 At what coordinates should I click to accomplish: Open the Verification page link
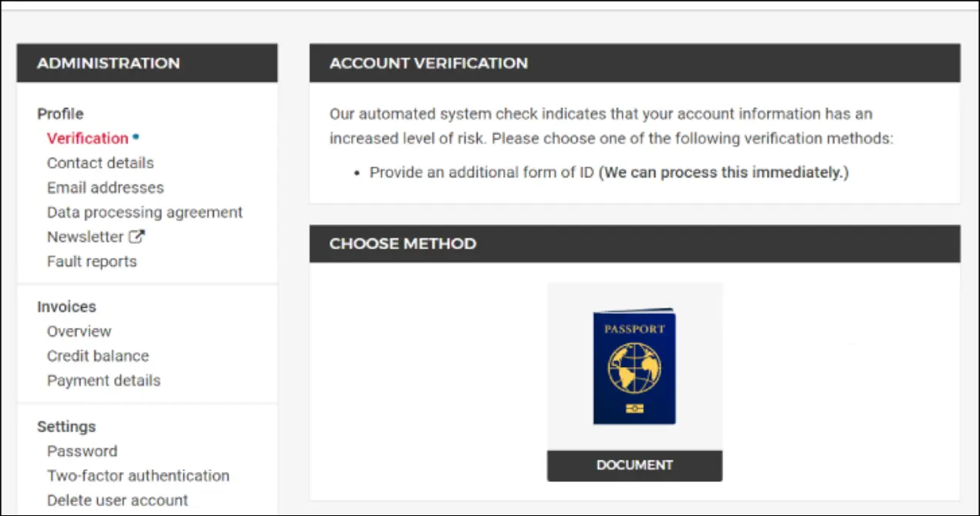87,138
